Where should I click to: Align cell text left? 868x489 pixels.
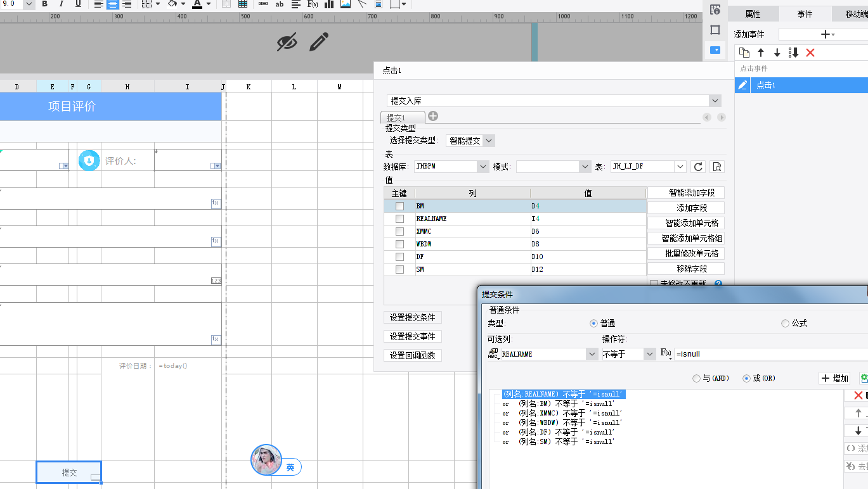(98, 4)
